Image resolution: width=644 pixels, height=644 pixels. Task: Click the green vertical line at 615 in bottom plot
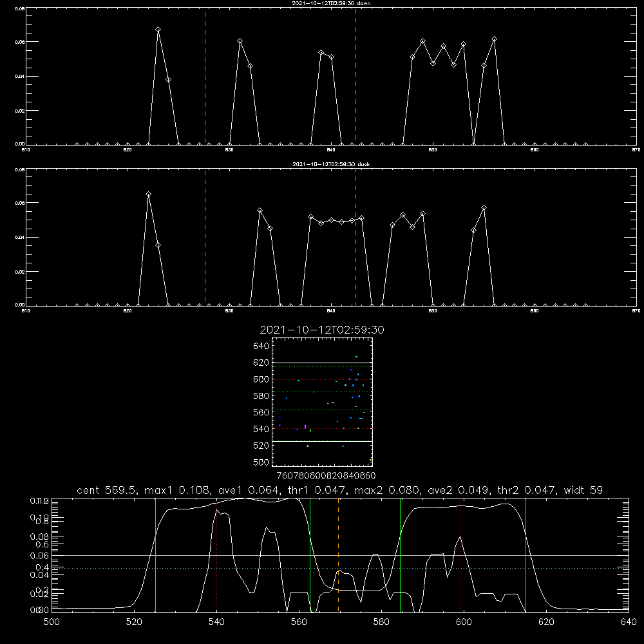pos(526,555)
